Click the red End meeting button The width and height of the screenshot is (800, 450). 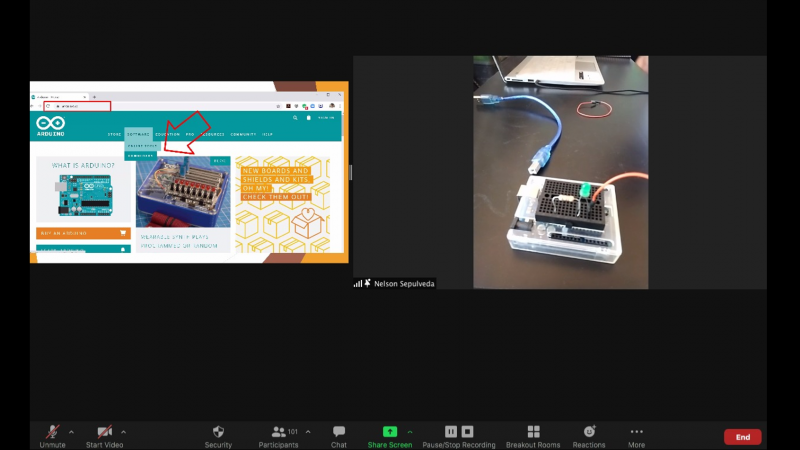742,437
